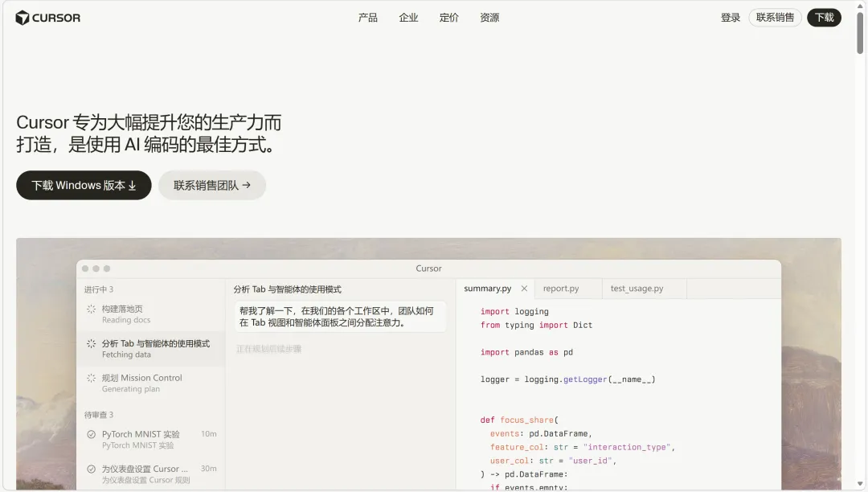Click the down-arrow icon in download button
Viewport: 868px width, 492px height.
click(133, 186)
